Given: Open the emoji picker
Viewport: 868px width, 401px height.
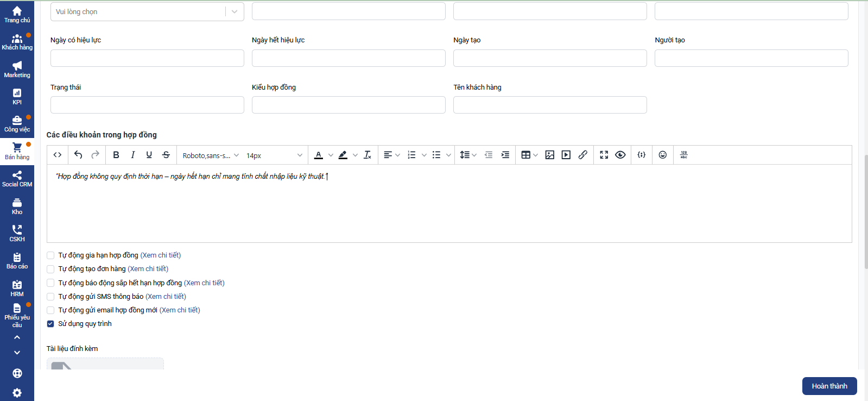Looking at the screenshot, I should tap(662, 155).
